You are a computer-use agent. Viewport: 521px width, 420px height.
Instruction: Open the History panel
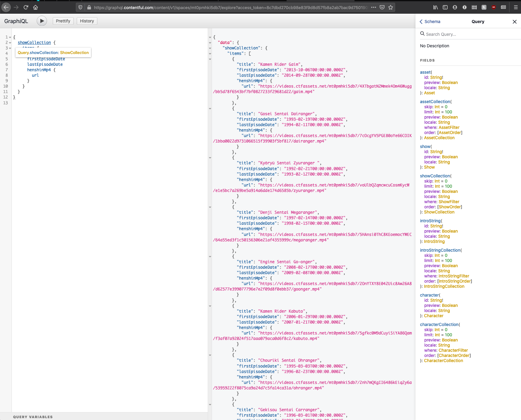point(87,21)
